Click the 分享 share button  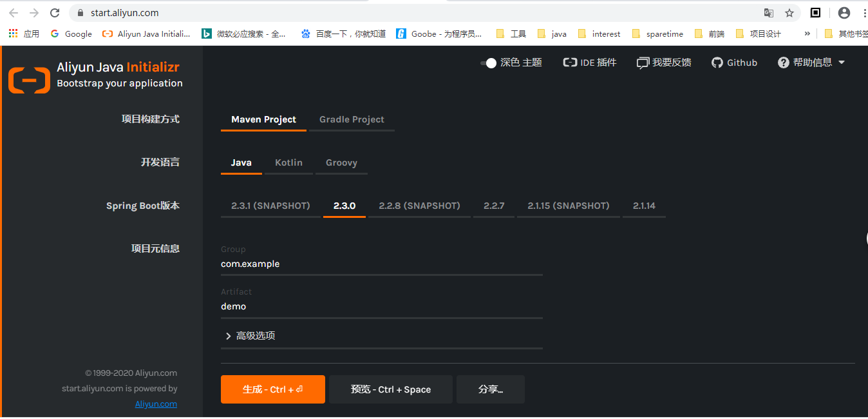point(491,389)
